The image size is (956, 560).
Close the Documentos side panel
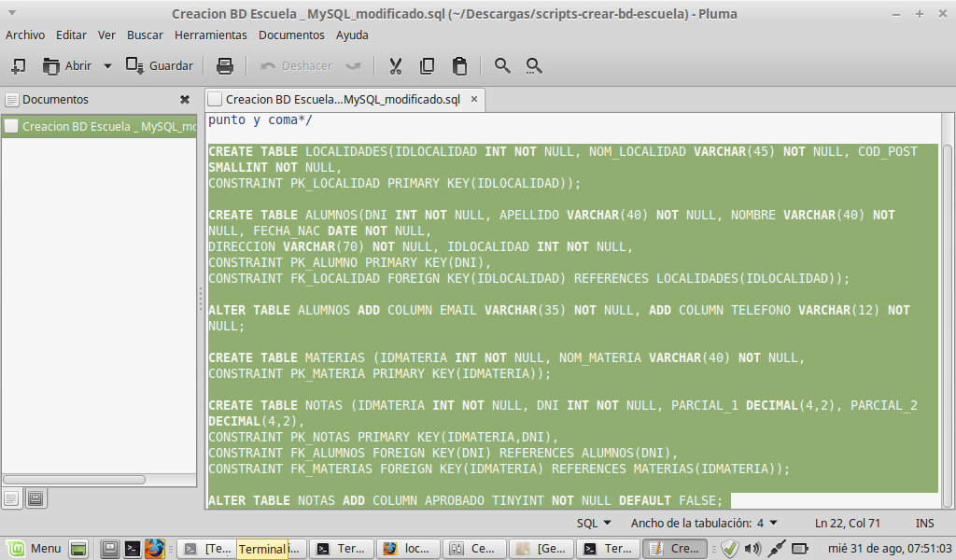(185, 100)
